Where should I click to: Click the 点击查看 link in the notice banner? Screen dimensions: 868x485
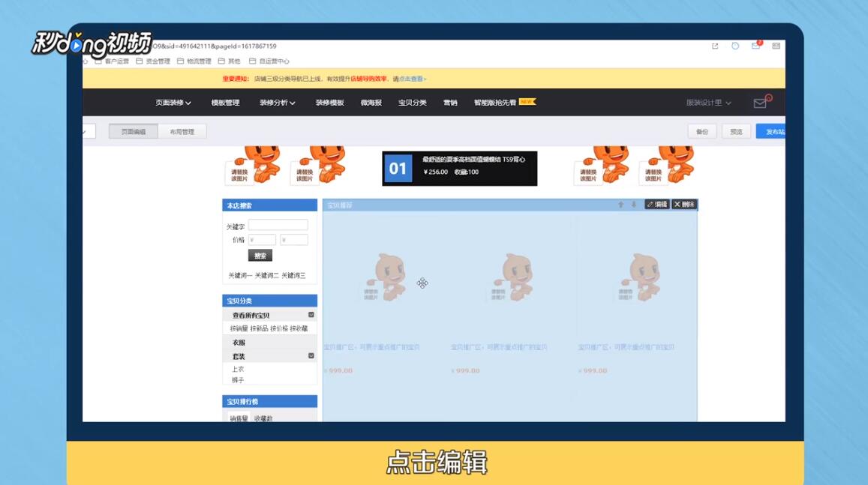[411, 78]
